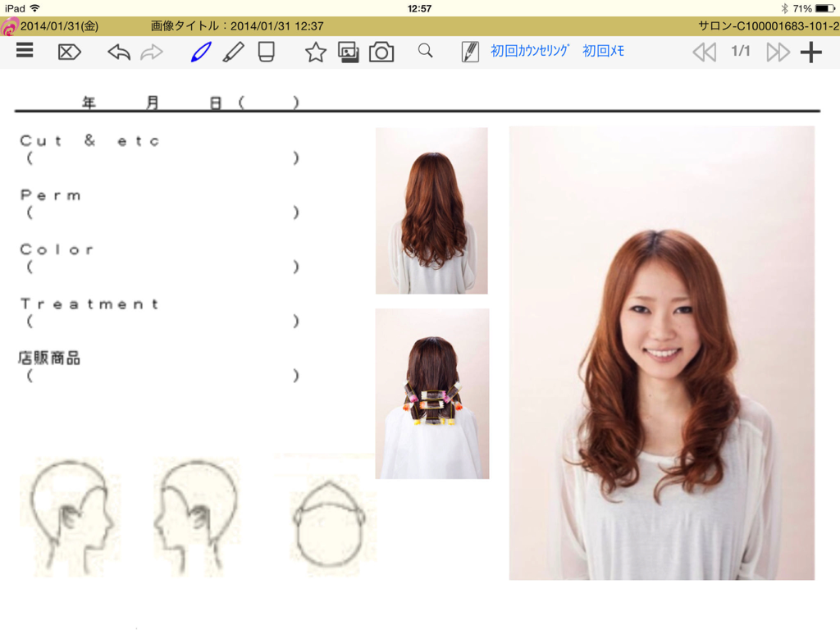
Task: Open the photo library picker icon
Action: pyautogui.click(x=349, y=51)
